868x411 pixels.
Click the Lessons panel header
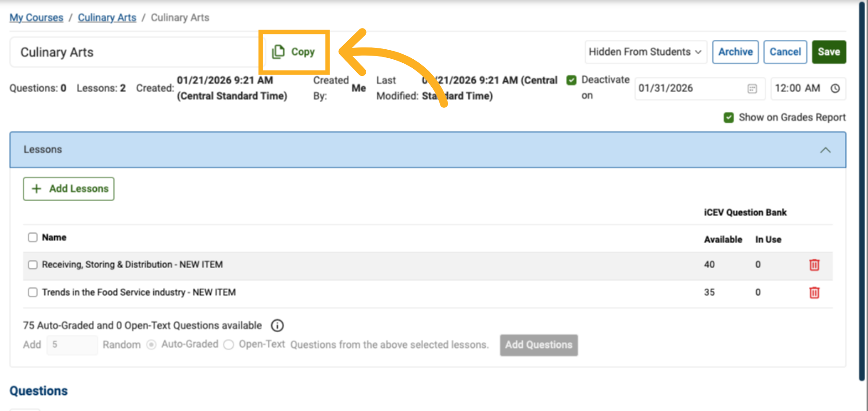tap(428, 150)
